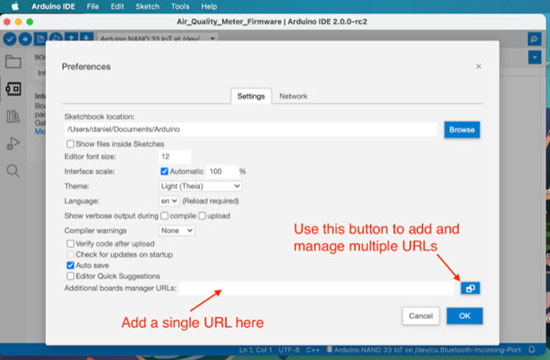Viewport: 550px width, 360px height.
Task: Click C++ language mode in status bar
Action: click(x=313, y=350)
